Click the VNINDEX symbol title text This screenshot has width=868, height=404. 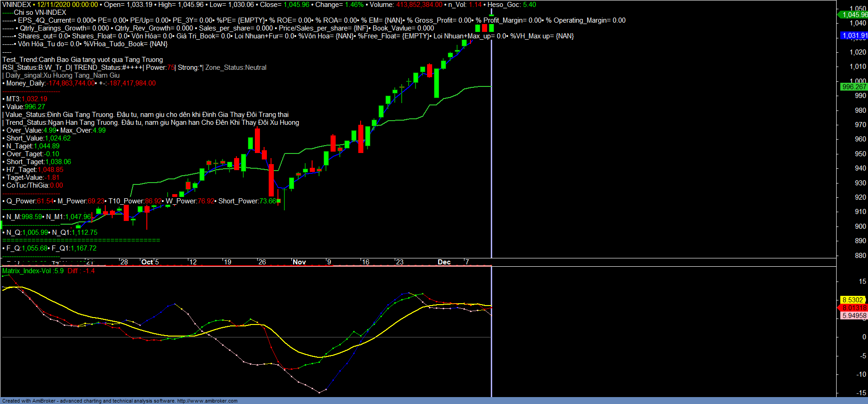click(17, 5)
